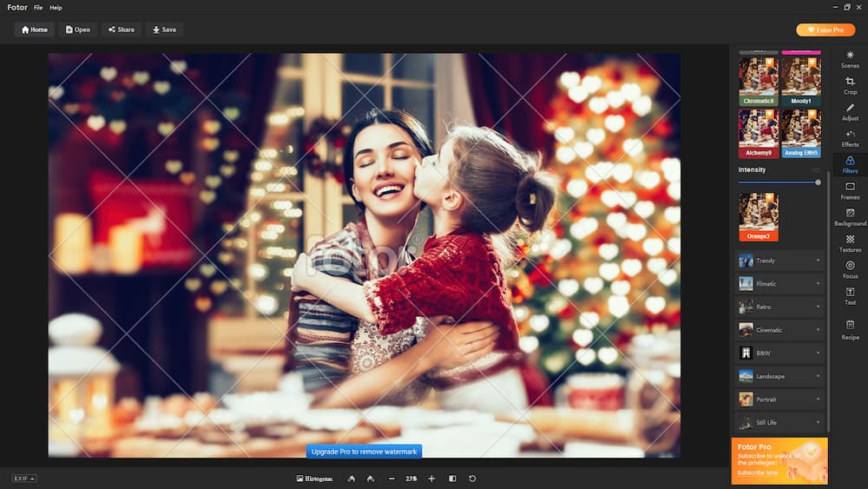Click the Share button

[x=122, y=30]
